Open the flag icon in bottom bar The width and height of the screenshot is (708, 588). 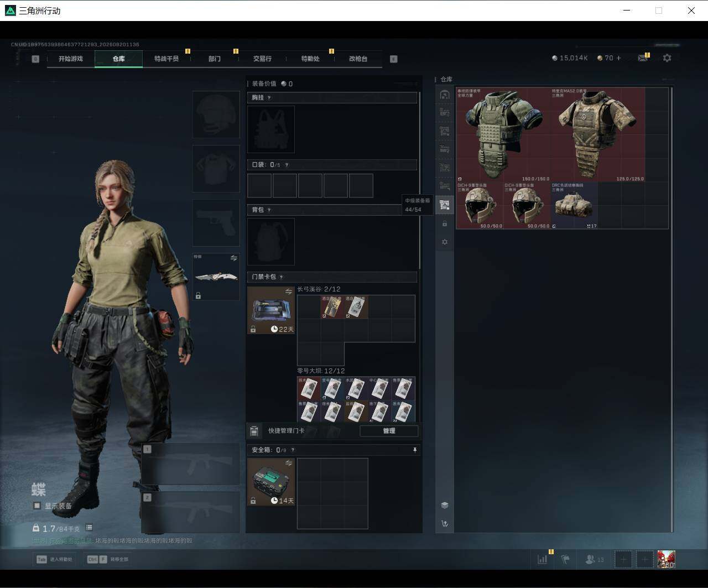565,559
